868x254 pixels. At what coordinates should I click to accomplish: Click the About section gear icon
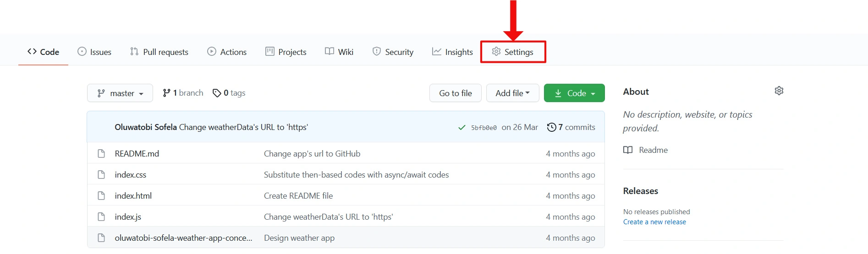[779, 91]
